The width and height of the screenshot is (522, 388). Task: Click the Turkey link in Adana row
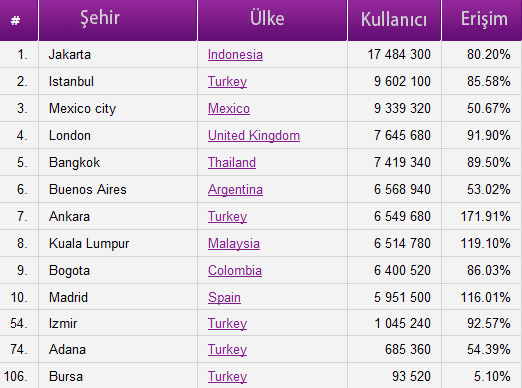tap(227, 350)
